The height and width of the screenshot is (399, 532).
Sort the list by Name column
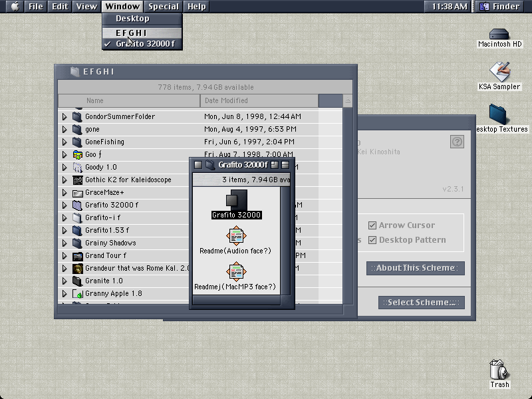(129, 100)
